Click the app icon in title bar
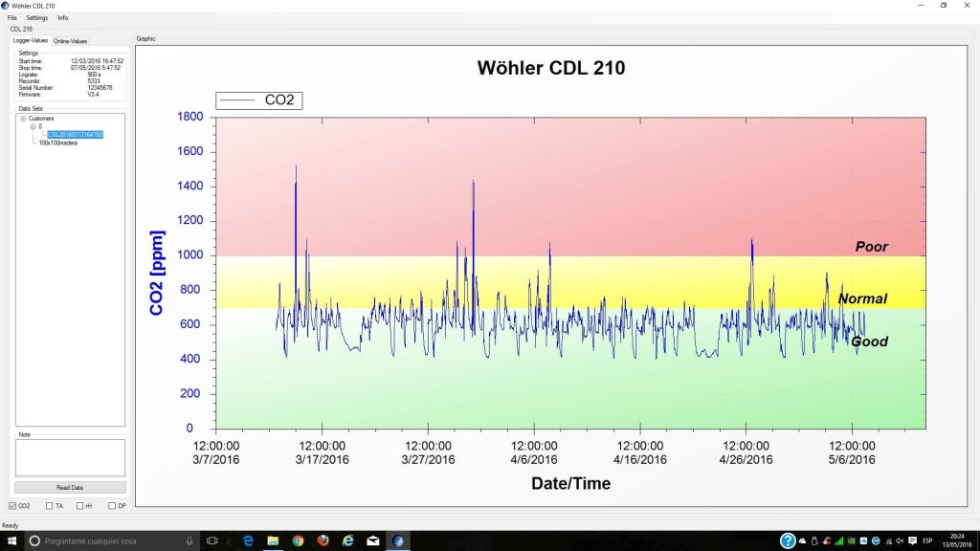Viewport: 980px width, 551px height. tap(5, 6)
